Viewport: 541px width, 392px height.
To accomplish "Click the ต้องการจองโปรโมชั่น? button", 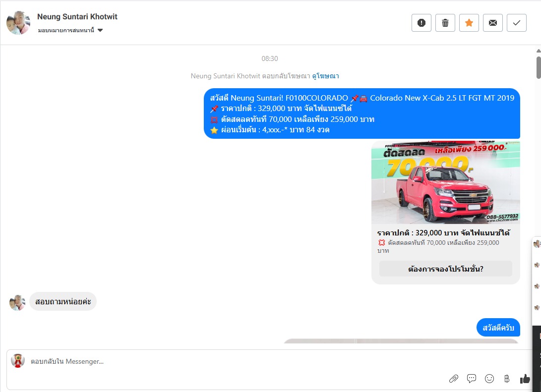I will (445, 269).
